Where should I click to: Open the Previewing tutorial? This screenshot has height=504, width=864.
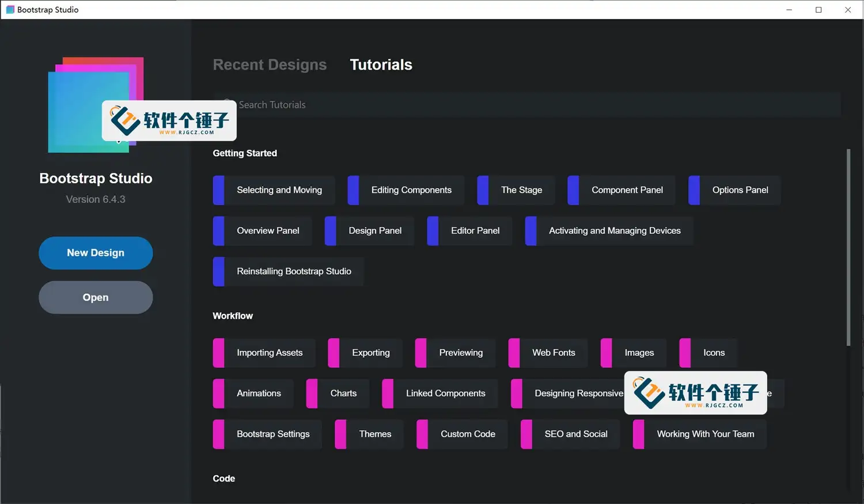point(455,353)
